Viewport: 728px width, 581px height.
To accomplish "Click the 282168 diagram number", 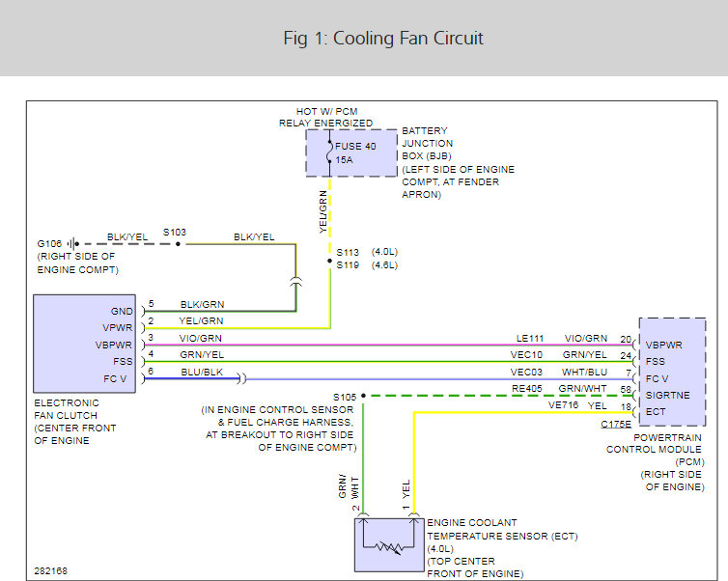I will pyautogui.click(x=50, y=570).
